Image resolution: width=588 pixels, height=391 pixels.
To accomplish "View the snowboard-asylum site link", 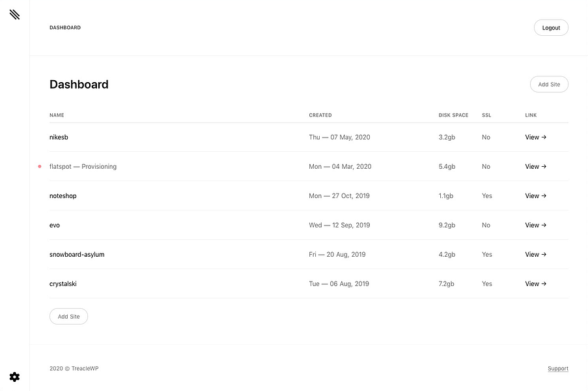I will point(535,254).
